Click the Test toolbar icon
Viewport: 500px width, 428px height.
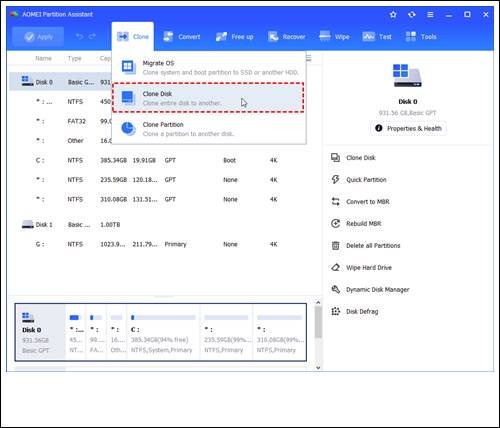click(369, 36)
